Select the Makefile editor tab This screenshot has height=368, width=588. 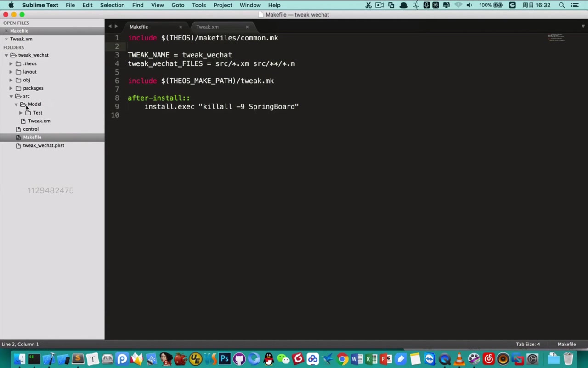(139, 27)
